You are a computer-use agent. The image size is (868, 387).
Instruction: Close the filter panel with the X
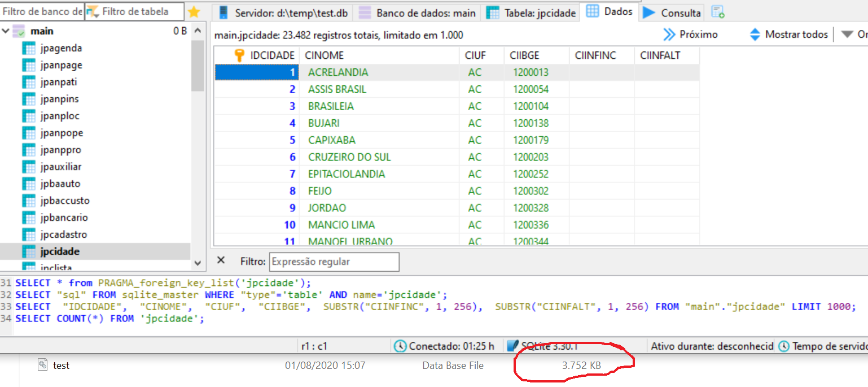[x=221, y=260]
